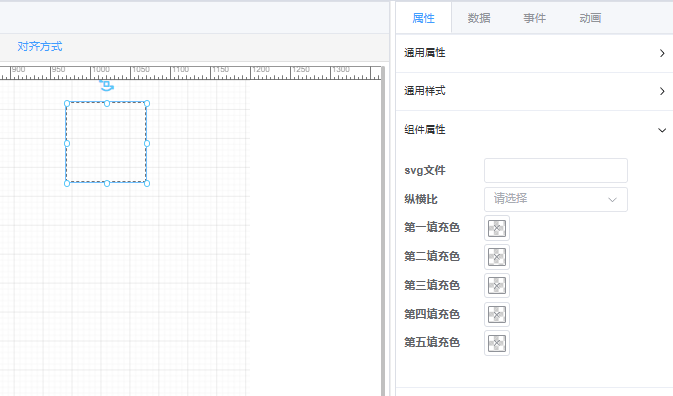Click the left-middle handle of selected component
The width and height of the screenshot is (673, 396).
pyautogui.click(x=67, y=143)
